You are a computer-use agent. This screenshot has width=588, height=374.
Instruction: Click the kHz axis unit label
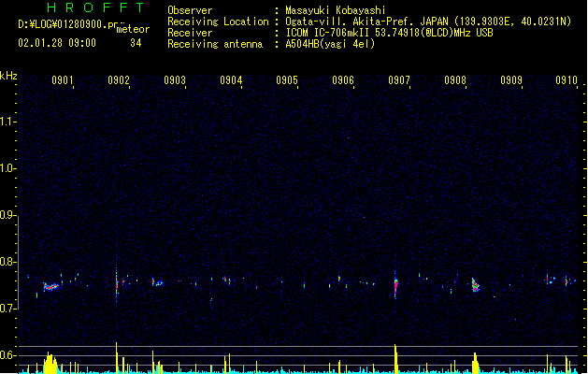8,76
